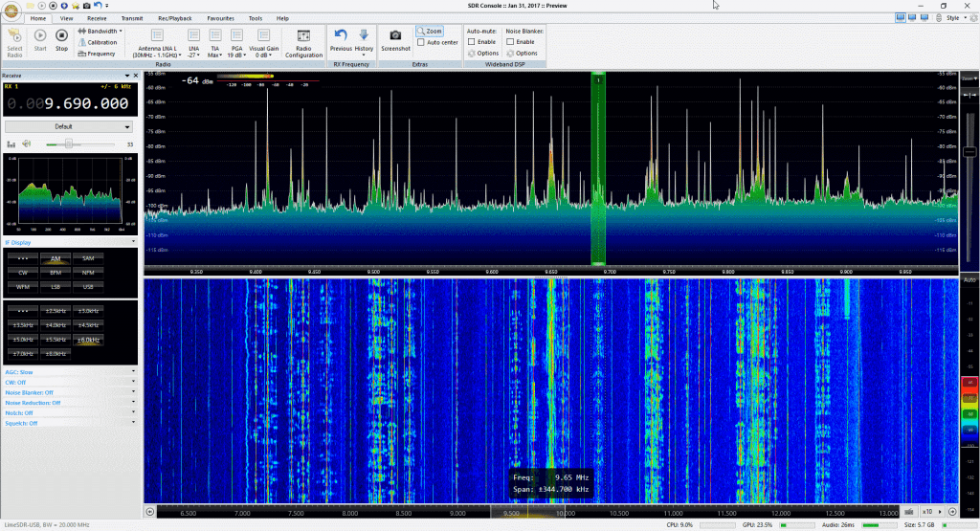Mute audio with the speaker icon
This screenshot has width=980, height=531.
click(x=26, y=144)
